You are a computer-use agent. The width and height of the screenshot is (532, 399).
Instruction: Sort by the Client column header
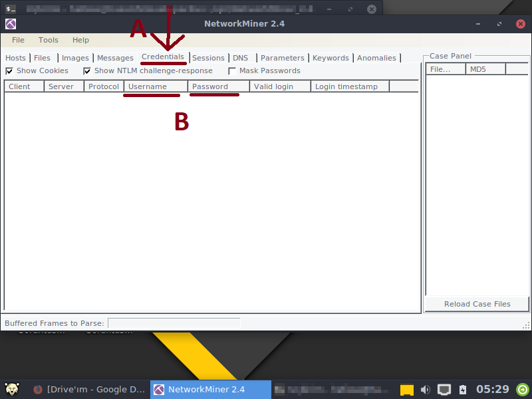coord(24,86)
